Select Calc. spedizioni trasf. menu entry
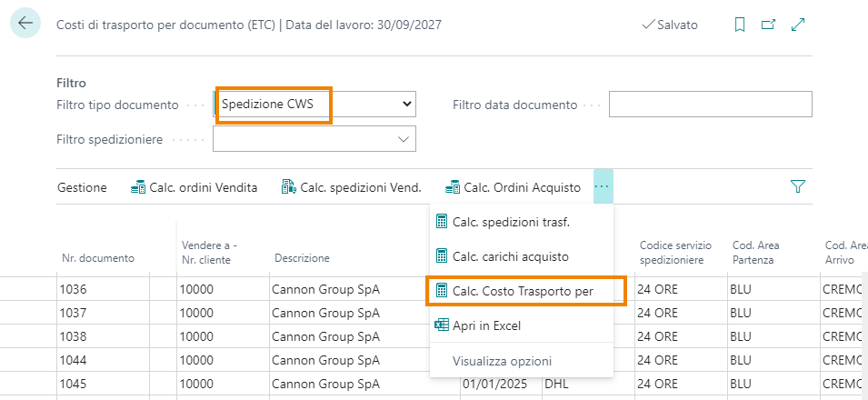The height and width of the screenshot is (400, 868). click(510, 221)
